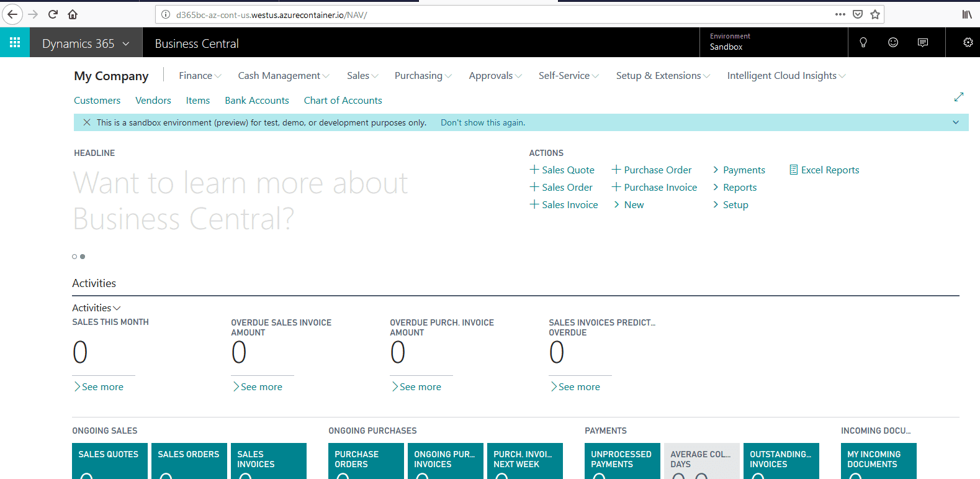Click the browser back arrow
Viewport: 980px width, 479px height.
[12, 14]
